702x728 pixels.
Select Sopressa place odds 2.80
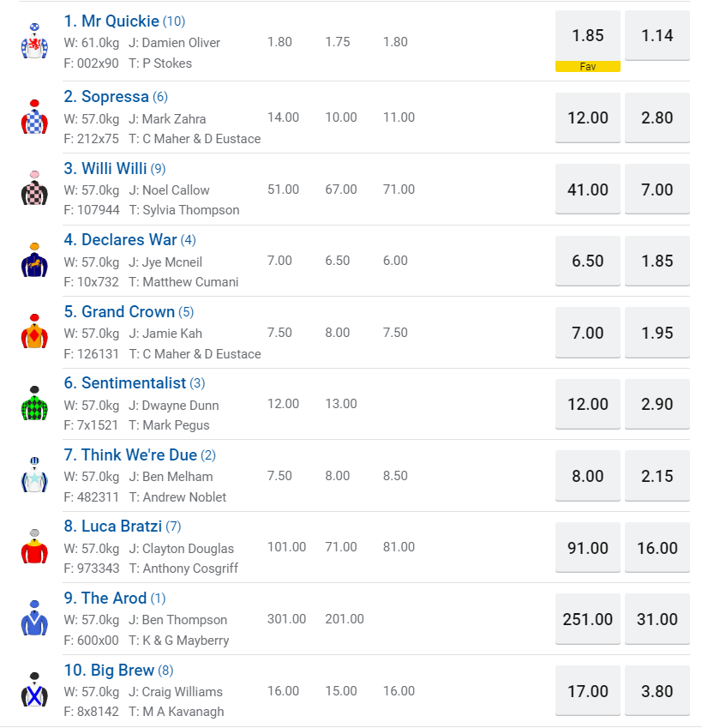point(657,118)
